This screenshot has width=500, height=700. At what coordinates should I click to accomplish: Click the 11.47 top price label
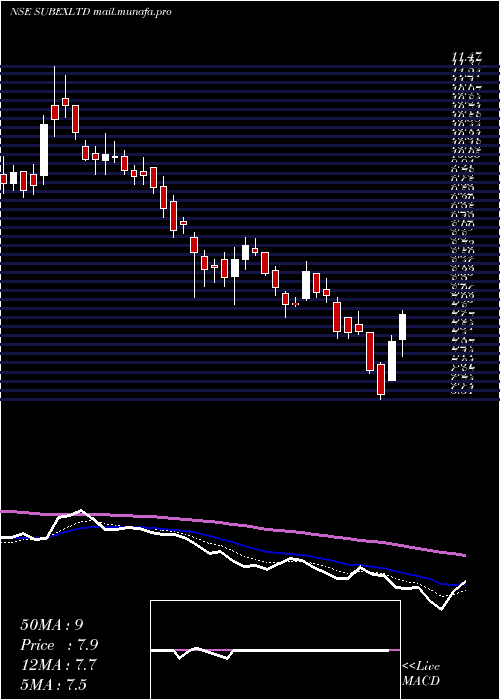(x=467, y=57)
